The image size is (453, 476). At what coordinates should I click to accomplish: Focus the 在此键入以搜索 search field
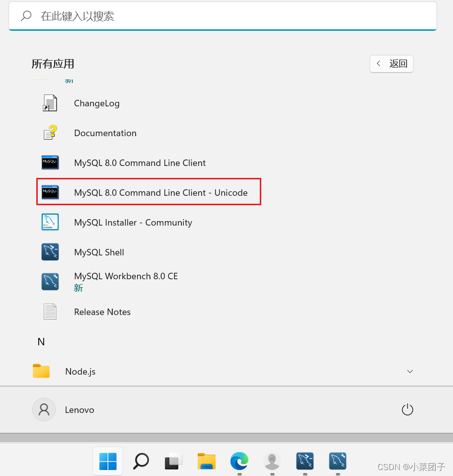223,16
